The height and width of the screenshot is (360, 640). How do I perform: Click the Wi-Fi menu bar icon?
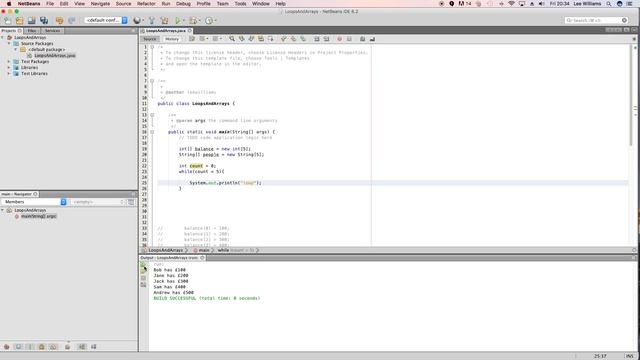click(x=511, y=4)
